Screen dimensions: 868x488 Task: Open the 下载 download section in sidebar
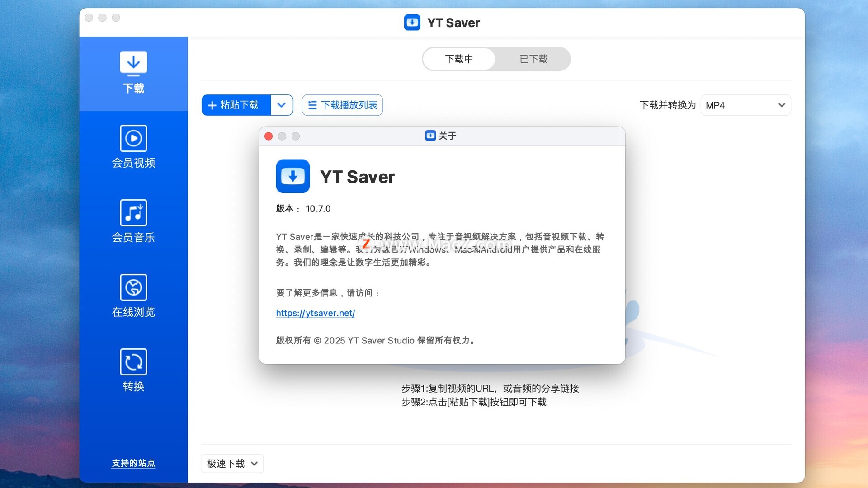point(133,74)
